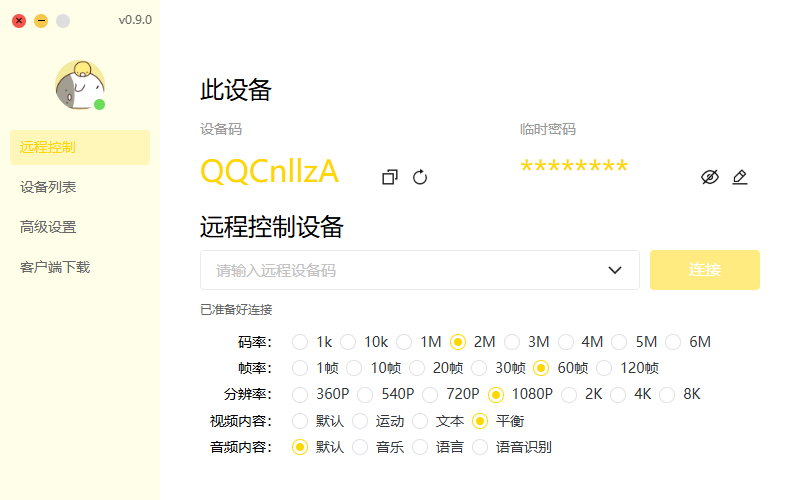Click the grey window button
This screenshot has height=500, width=800.
tap(63, 21)
